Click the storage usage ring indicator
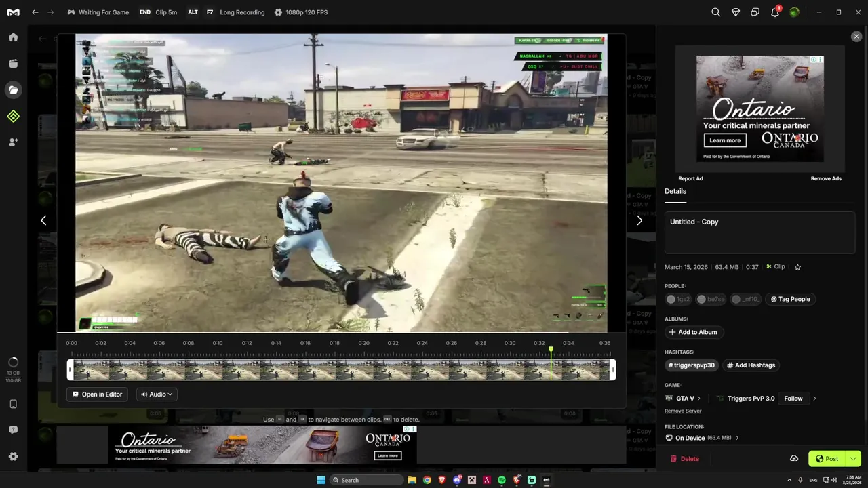 (x=13, y=362)
